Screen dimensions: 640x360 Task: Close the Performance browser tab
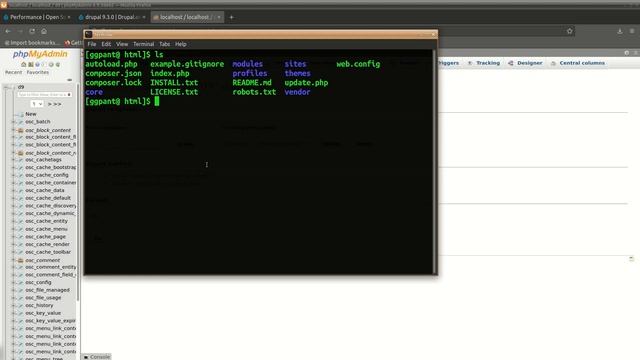coord(69,17)
